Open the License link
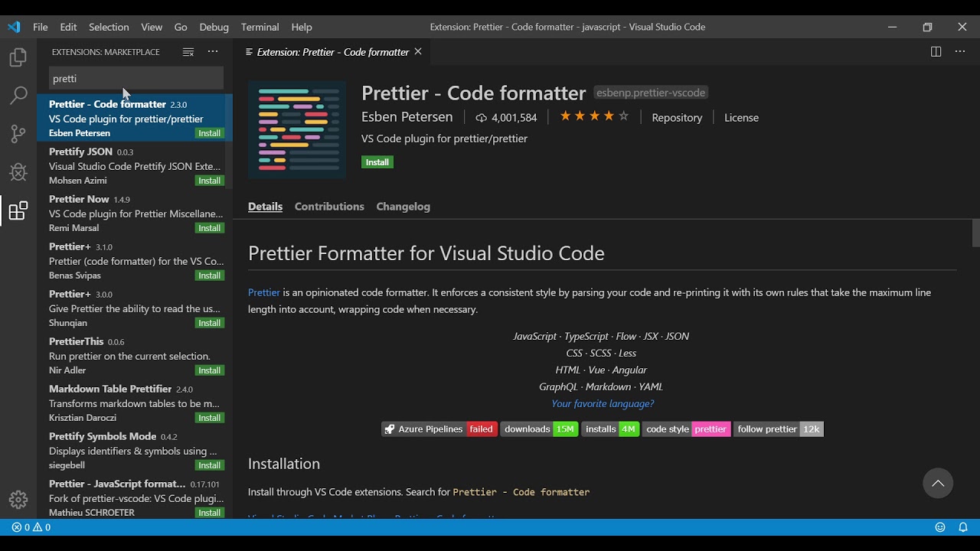980x551 pixels. [x=741, y=118]
